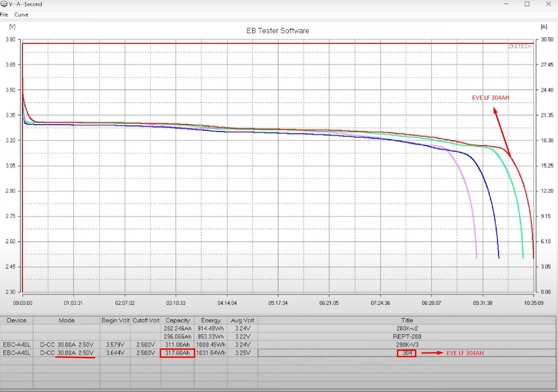Select the 280K-v2 title row
The height and width of the screenshot is (392, 558).
[407, 328]
